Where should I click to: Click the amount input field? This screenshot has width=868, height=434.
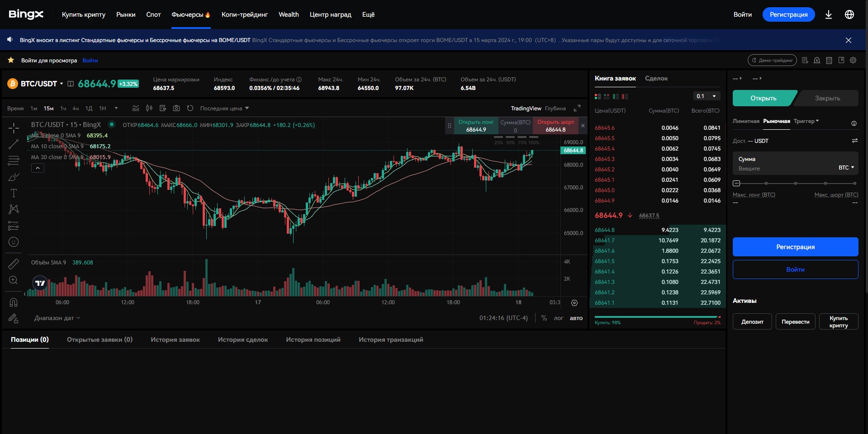795,163
